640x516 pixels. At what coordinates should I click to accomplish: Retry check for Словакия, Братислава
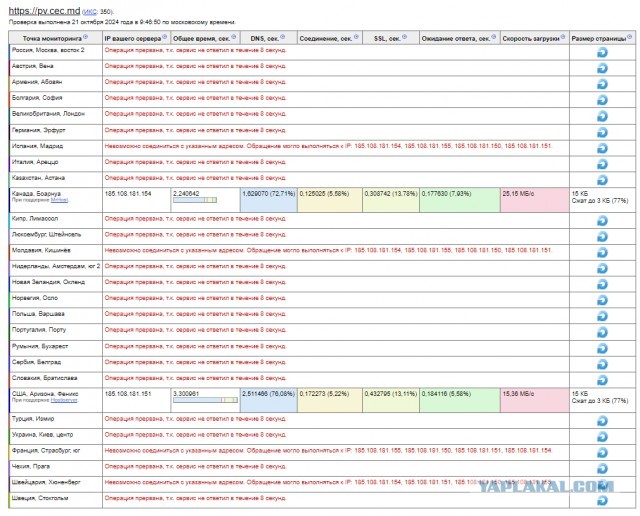(x=602, y=380)
